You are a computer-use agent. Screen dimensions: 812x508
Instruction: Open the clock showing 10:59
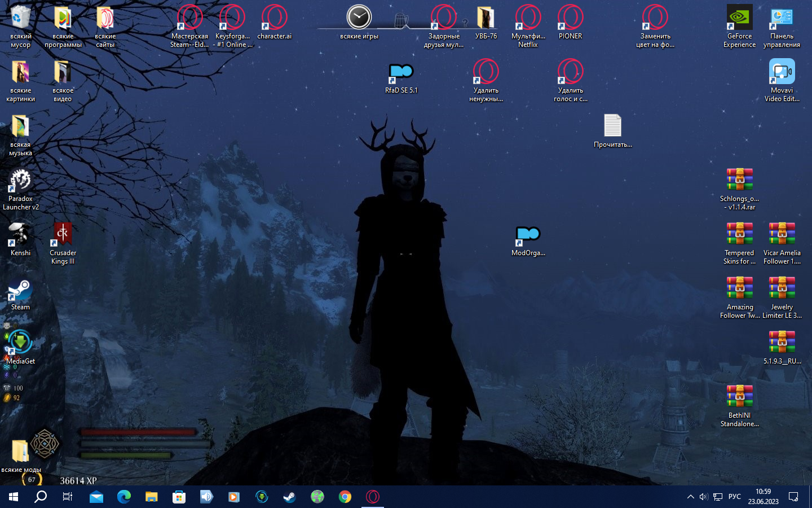[763, 497]
